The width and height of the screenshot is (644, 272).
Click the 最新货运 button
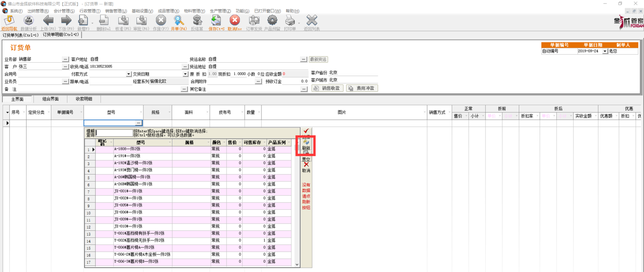318,59
